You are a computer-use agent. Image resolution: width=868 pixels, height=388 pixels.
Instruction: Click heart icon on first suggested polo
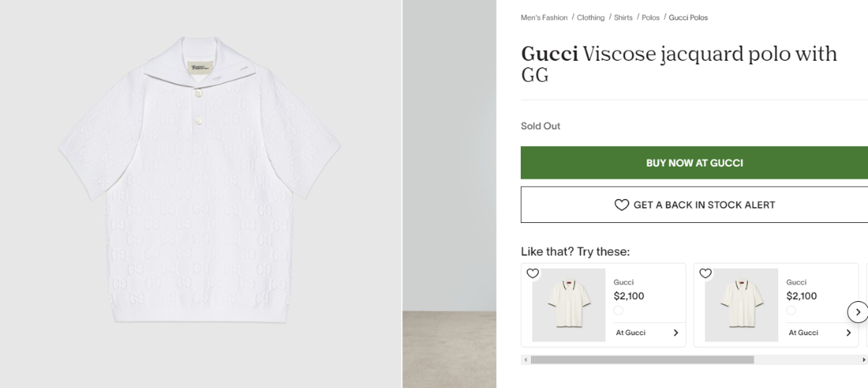533,274
